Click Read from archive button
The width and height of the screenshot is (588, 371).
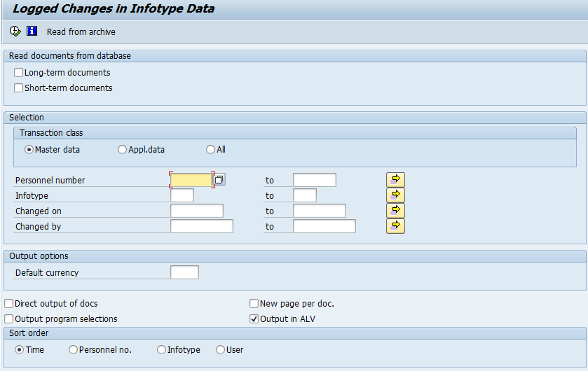(x=81, y=32)
